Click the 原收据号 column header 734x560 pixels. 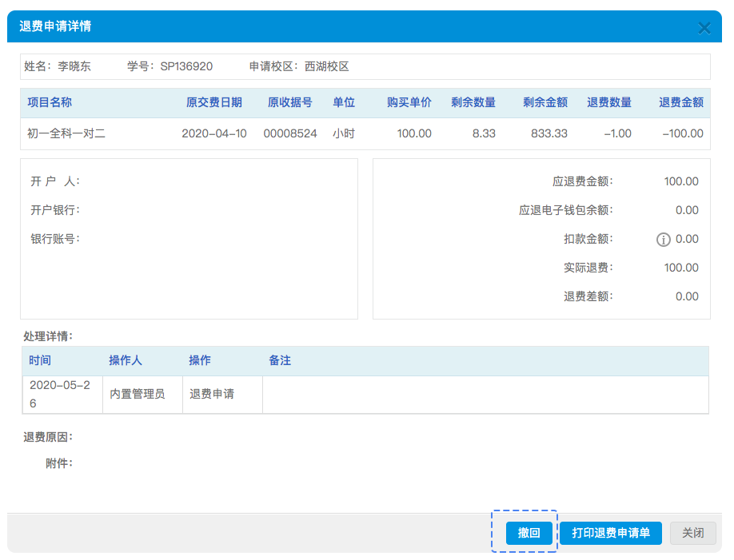(289, 102)
